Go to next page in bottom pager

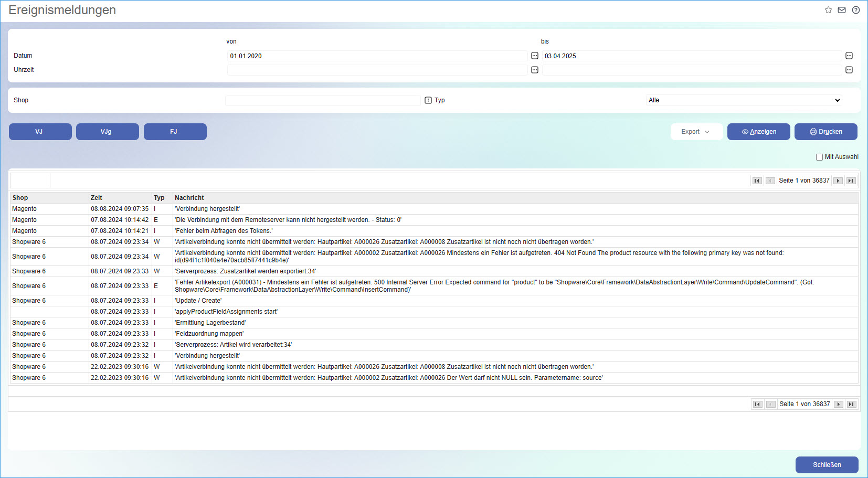(x=839, y=404)
